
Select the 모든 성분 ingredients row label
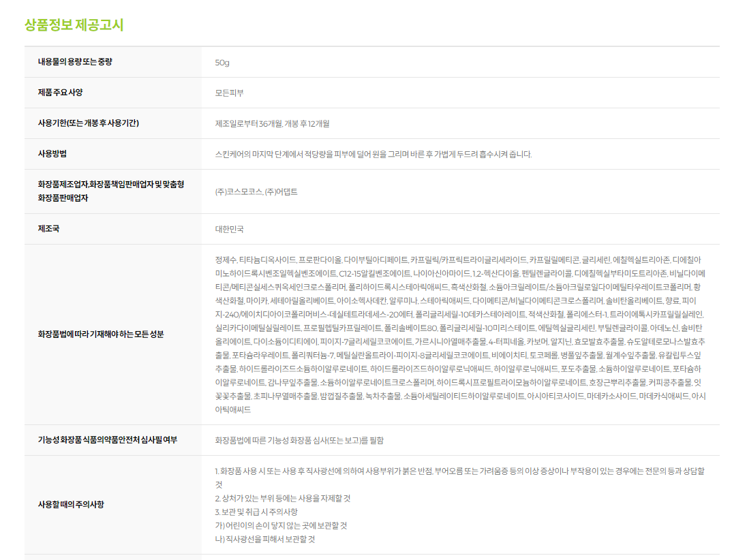pyautogui.click(x=101, y=335)
